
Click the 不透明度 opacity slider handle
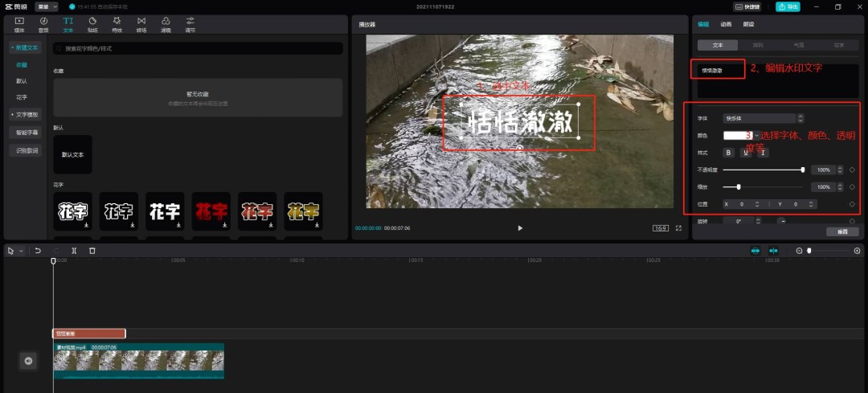803,170
